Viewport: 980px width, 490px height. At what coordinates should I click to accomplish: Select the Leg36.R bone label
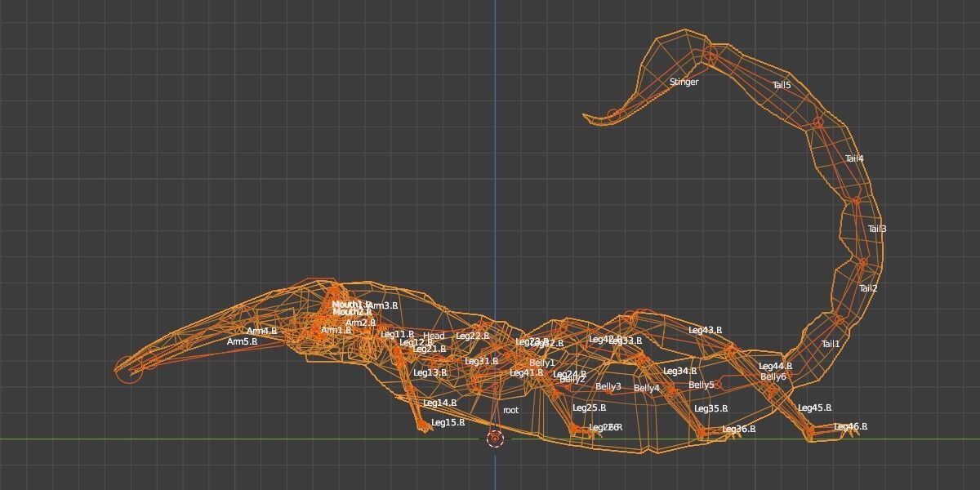pos(739,429)
